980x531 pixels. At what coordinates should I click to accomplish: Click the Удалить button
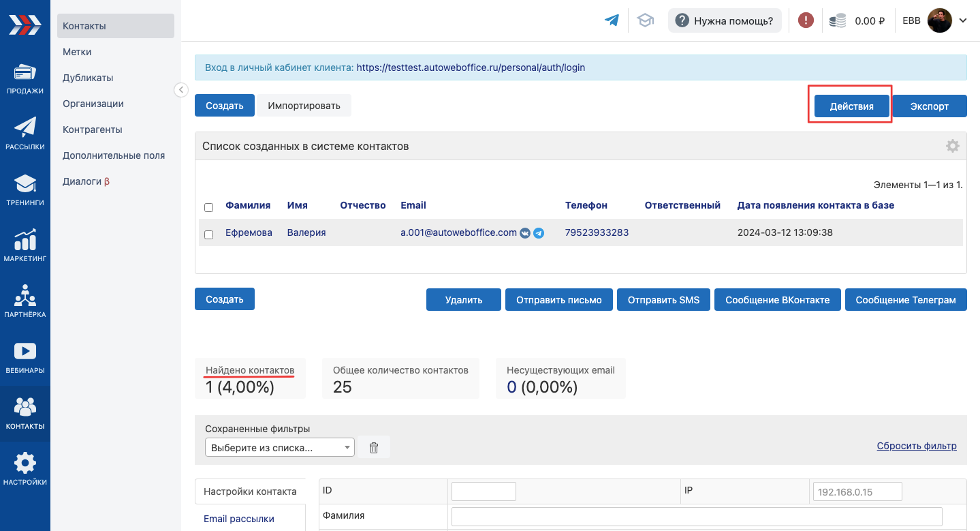coord(464,300)
